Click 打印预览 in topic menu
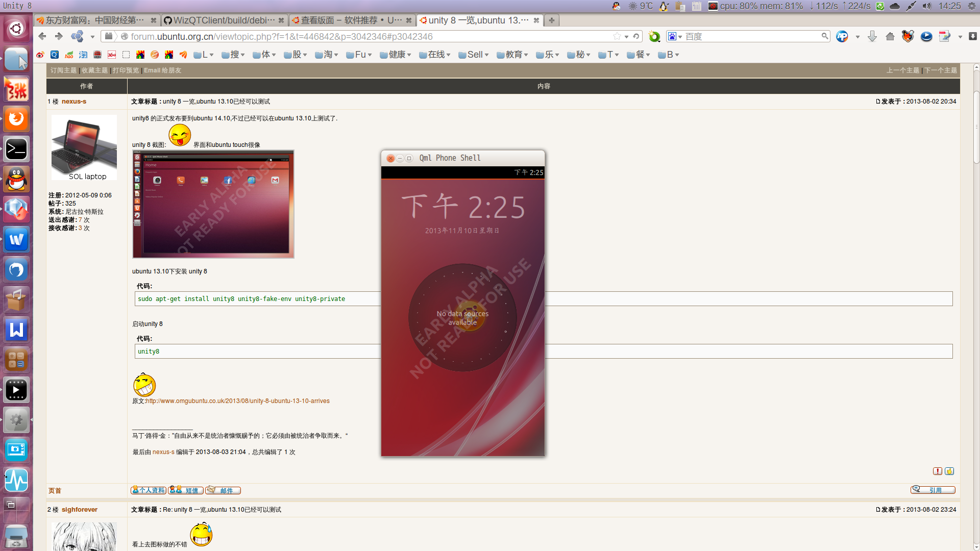The width and height of the screenshot is (980, 551). coord(126,70)
